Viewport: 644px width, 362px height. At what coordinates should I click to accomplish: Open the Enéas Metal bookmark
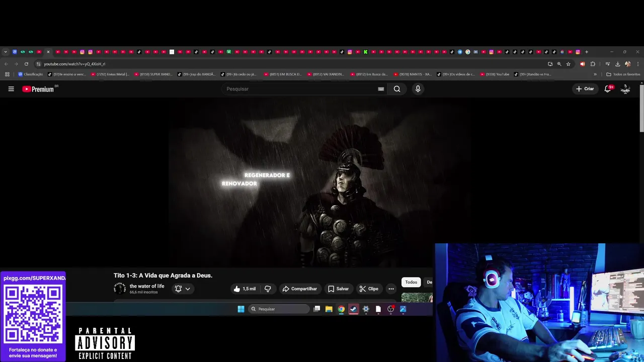click(x=110, y=74)
